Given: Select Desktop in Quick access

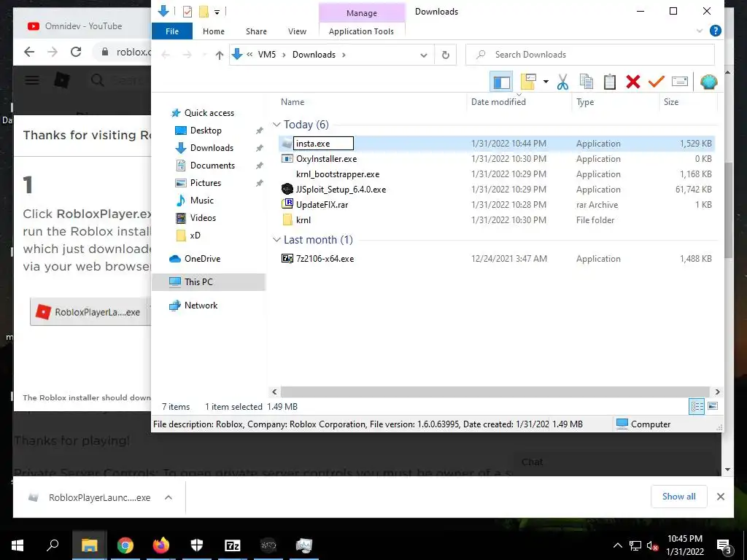Looking at the screenshot, I should (205, 131).
